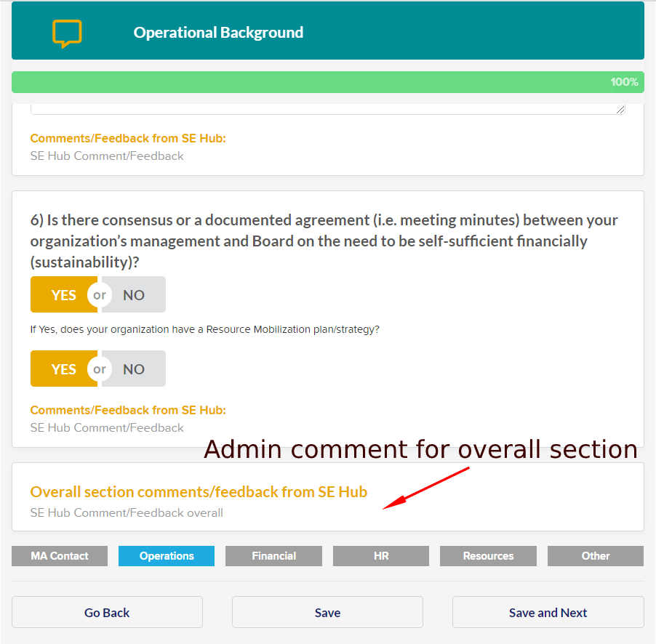The height and width of the screenshot is (644, 656).
Task: Click first Comments/Feedback from SE Hub heading
Action: (x=128, y=138)
